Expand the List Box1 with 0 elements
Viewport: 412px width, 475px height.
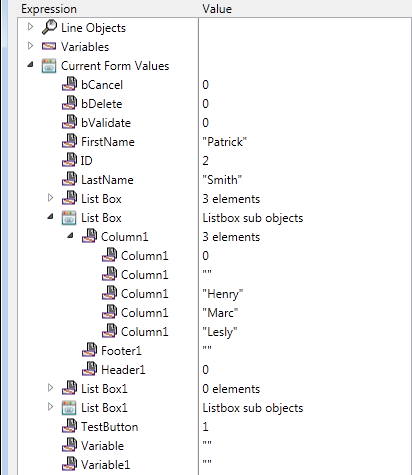tap(50, 388)
